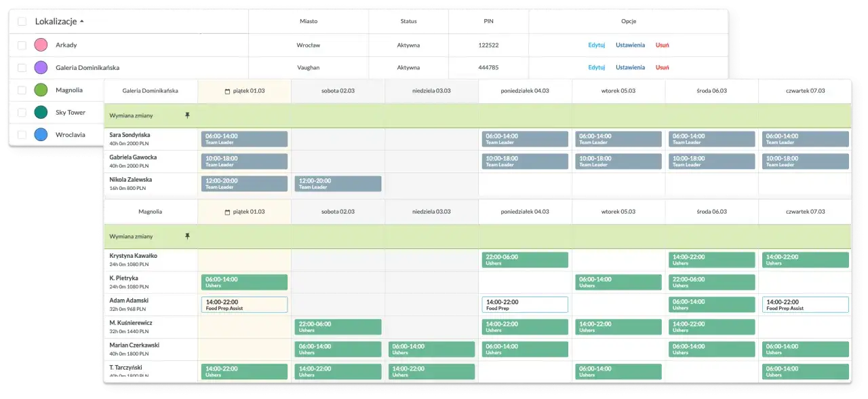This screenshot has width=868, height=399.
Task: Check the Galeria Dominikańska row checkbox
Action: (x=22, y=67)
